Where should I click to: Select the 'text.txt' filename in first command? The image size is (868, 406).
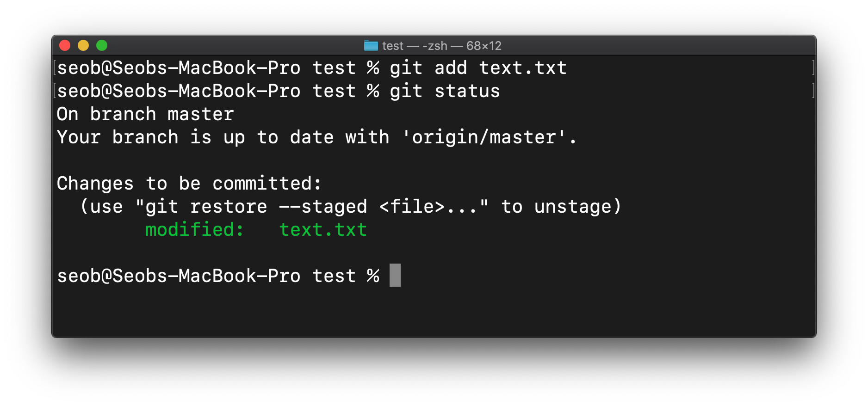pyautogui.click(x=522, y=68)
